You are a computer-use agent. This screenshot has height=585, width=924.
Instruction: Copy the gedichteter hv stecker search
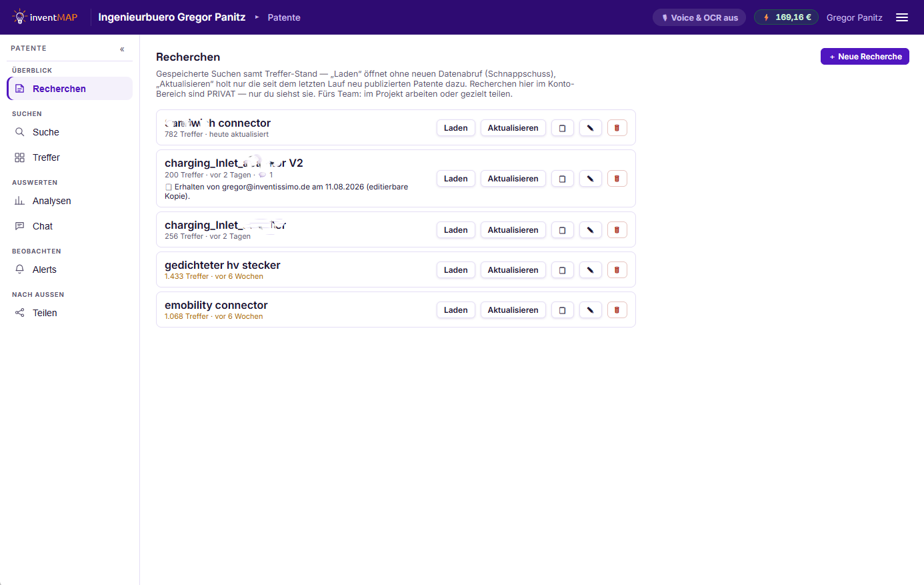click(563, 270)
